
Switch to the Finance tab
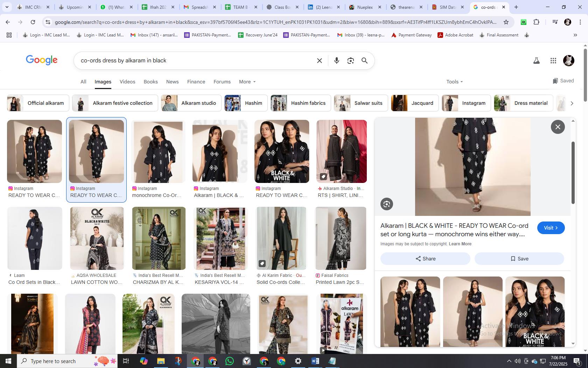click(x=196, y=82)
